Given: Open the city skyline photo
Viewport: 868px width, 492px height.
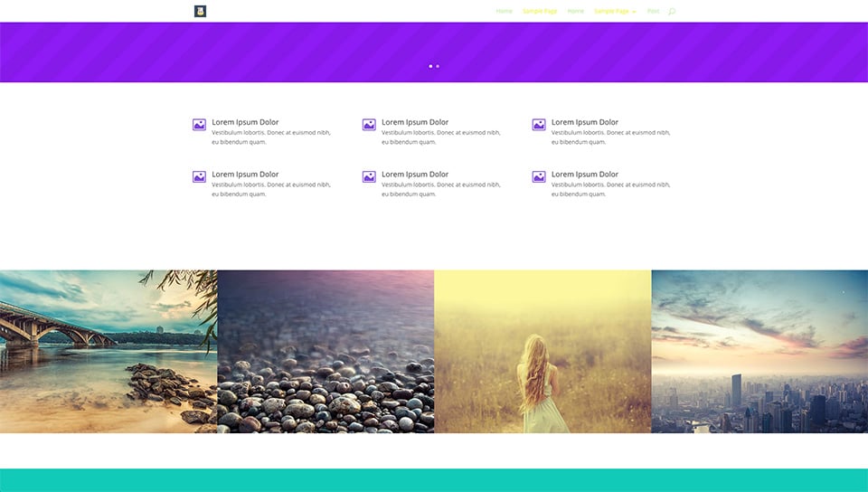Looking at the screenshot, I should click(x=759, y=351).
